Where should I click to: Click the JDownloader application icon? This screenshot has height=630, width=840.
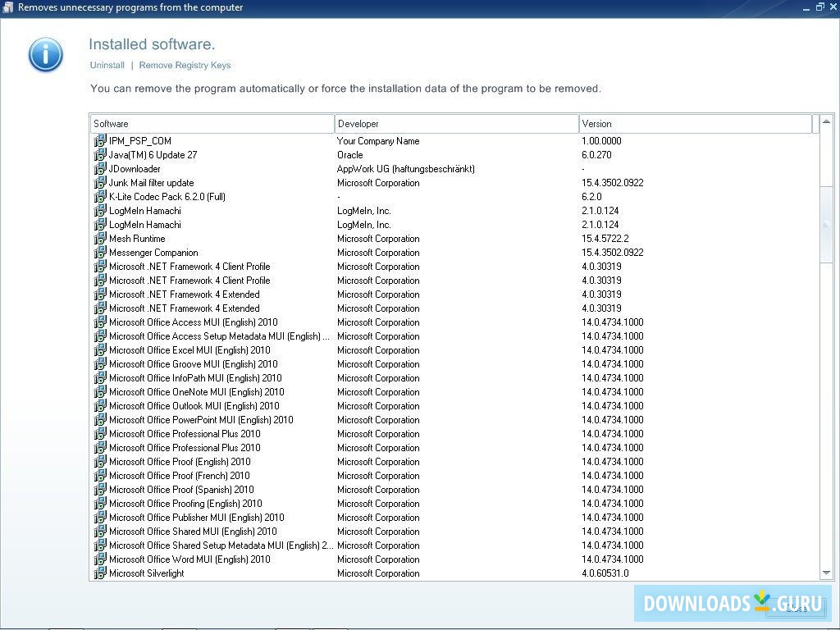100,168
